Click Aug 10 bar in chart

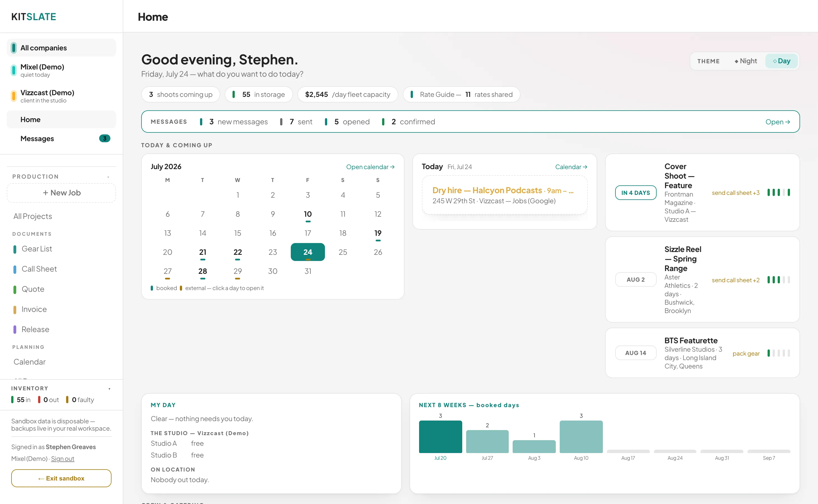pyautogui.click(x=581, y=437)
